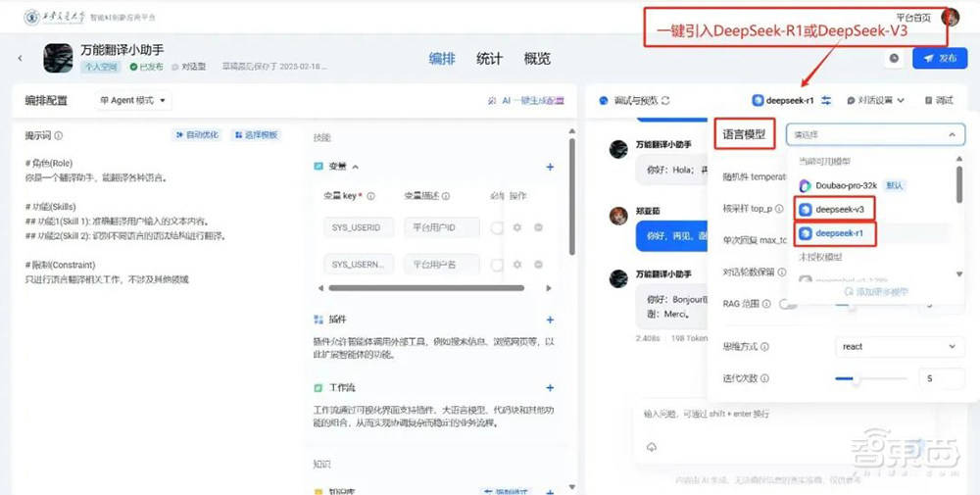Click the info icon next to 提示词
980x495 pixels.
click(59, 135)
